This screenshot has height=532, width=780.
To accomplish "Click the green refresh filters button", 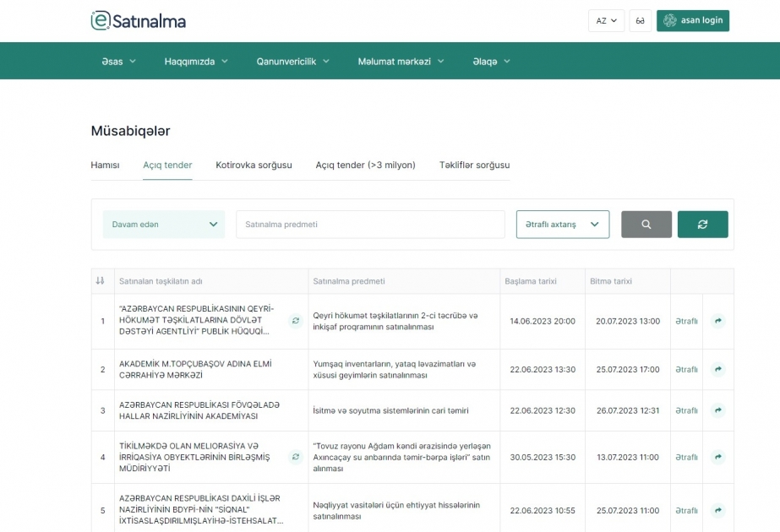I will (702, 225).
